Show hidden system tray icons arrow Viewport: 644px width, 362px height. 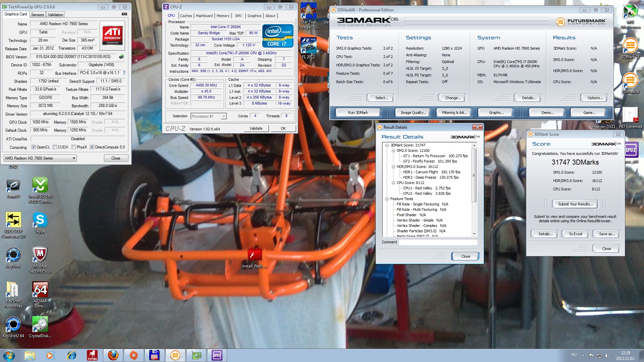(x=583, y=355)
